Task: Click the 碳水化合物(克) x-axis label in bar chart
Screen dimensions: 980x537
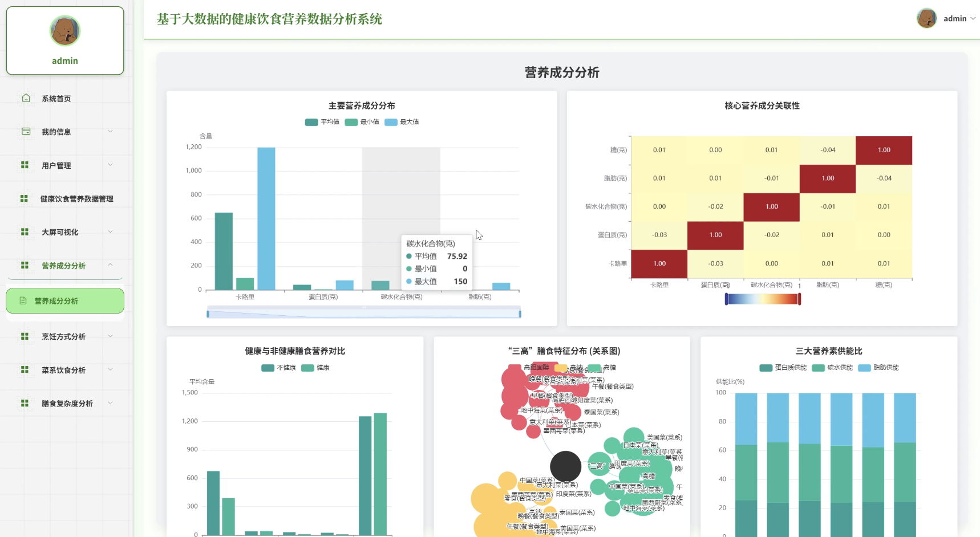Action: click(x=402, y=297)
